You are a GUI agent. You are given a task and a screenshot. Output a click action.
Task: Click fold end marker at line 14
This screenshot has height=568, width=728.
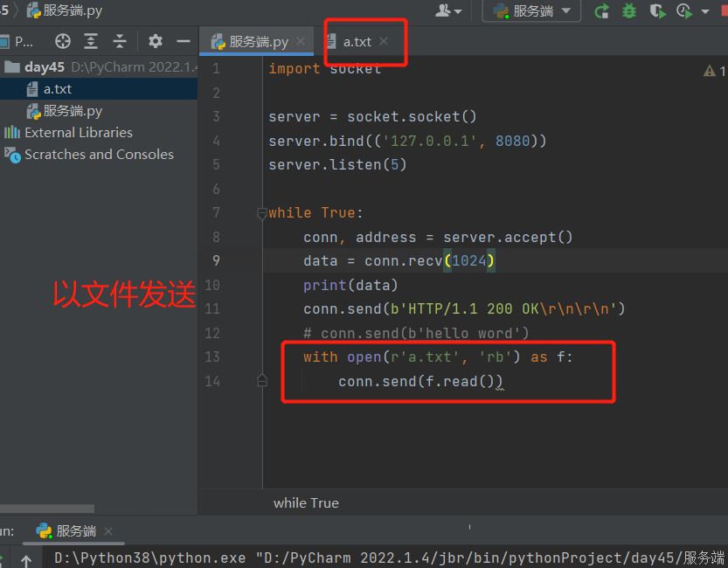[262, 381]
